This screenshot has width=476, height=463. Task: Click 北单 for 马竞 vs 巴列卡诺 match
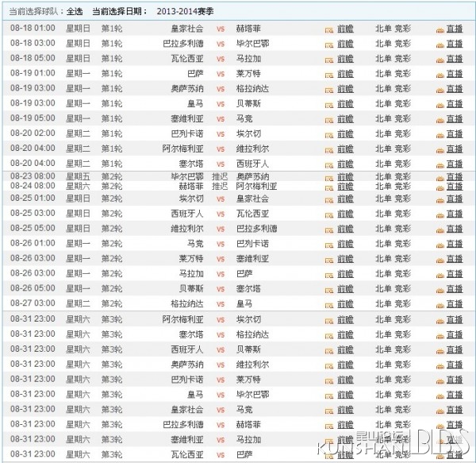(x=383, y=244)
